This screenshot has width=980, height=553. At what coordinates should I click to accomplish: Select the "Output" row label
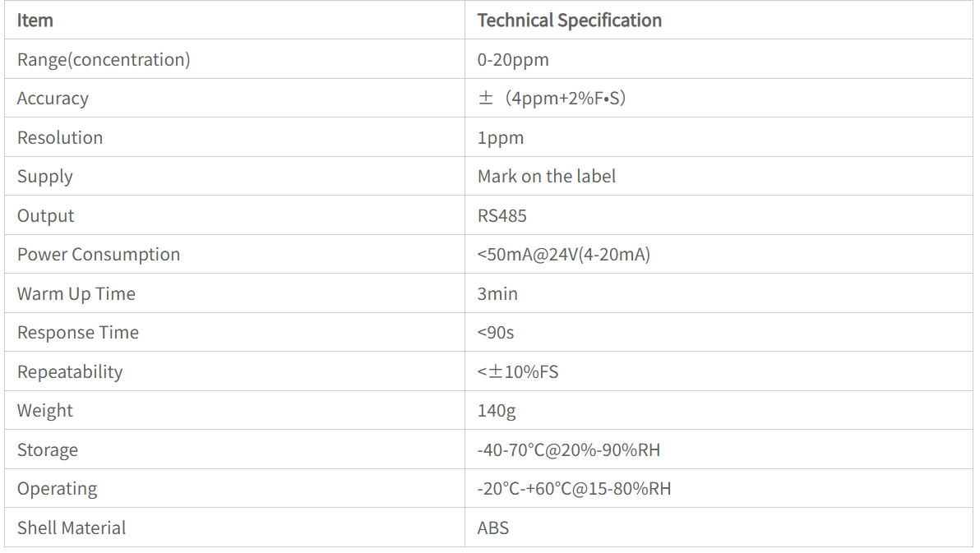[46, 216]
